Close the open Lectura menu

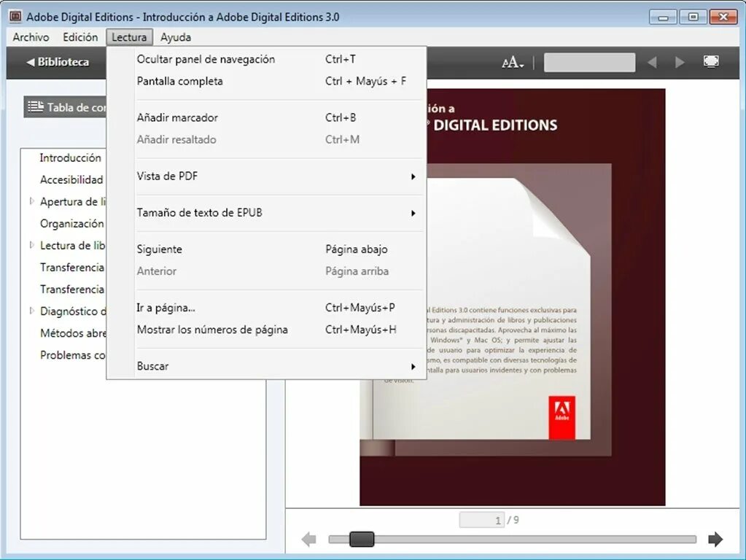tap(129, 37)
